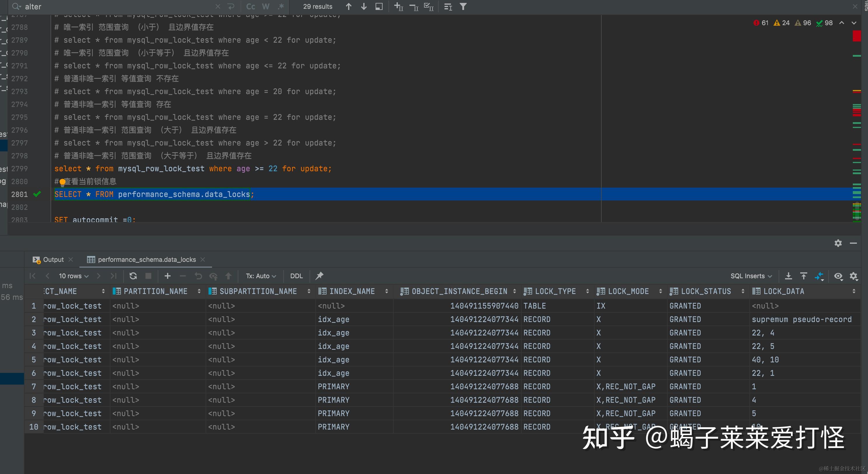Click the orange breakpoint marker near line 2800
868x474 pixels.
62,182
